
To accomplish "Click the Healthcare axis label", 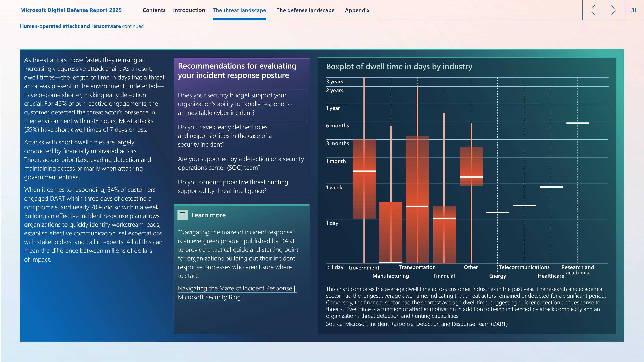I will tap(551, 276).
